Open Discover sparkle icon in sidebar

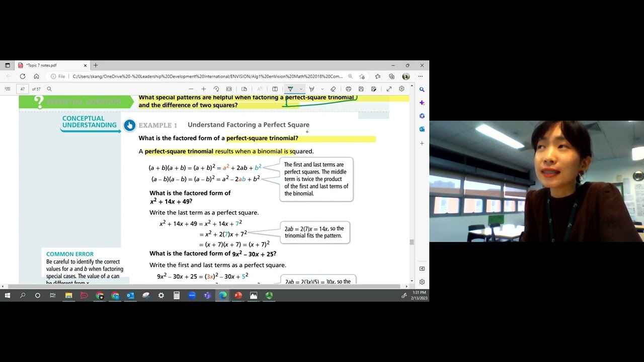pyautogui.click(x=422, y=103)
